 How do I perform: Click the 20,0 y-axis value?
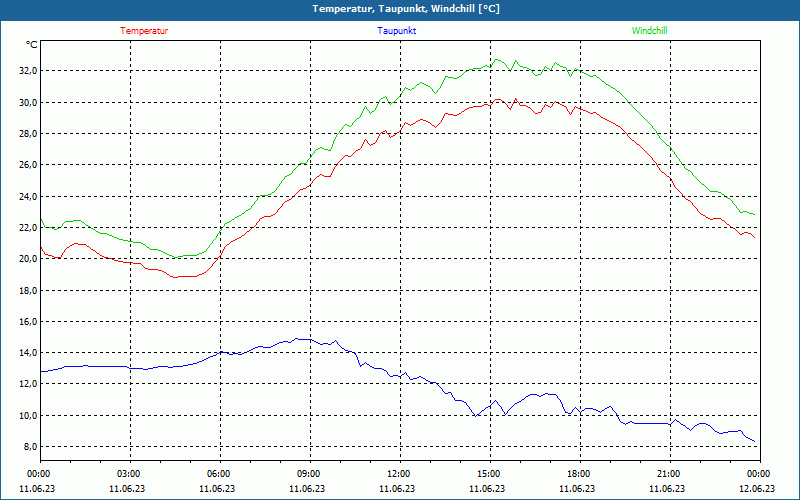[x=28, y=259]
